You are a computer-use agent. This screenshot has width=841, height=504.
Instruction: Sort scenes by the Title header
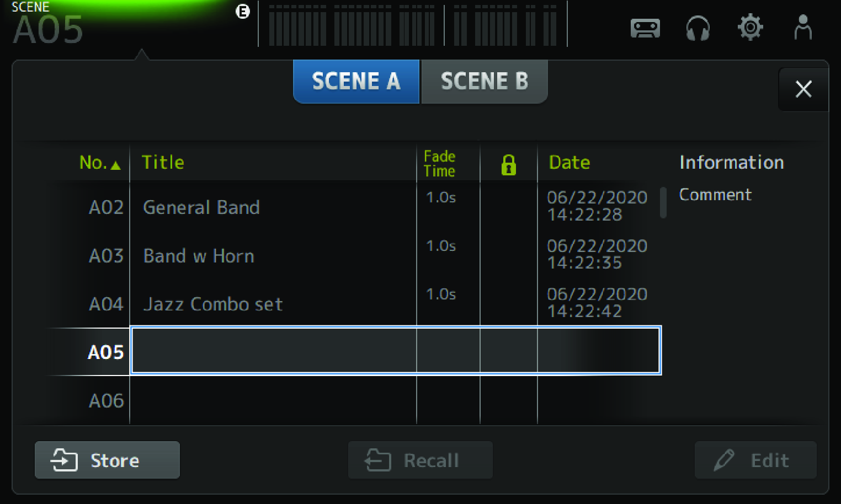tap(163, 163)
